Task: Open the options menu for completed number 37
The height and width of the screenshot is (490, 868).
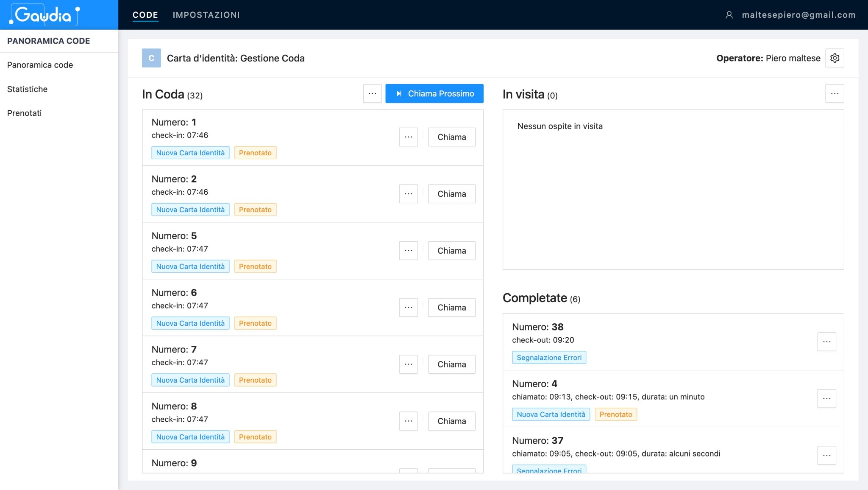Action: click(x=827, y=455)
